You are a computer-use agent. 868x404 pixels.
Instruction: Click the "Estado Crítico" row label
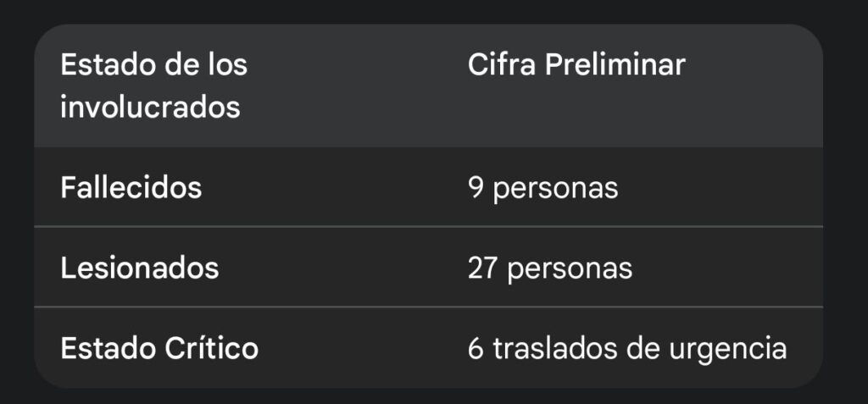[x=159, y=348]
